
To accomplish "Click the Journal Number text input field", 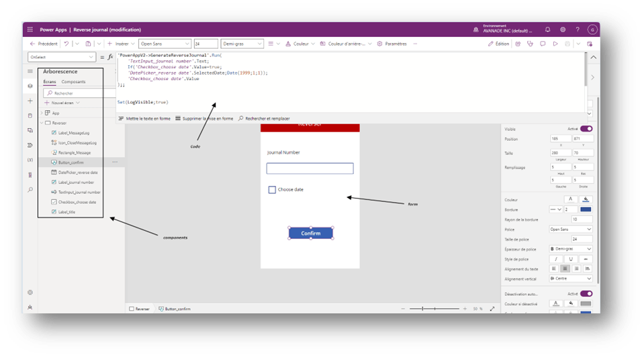I will coord(310,168).
